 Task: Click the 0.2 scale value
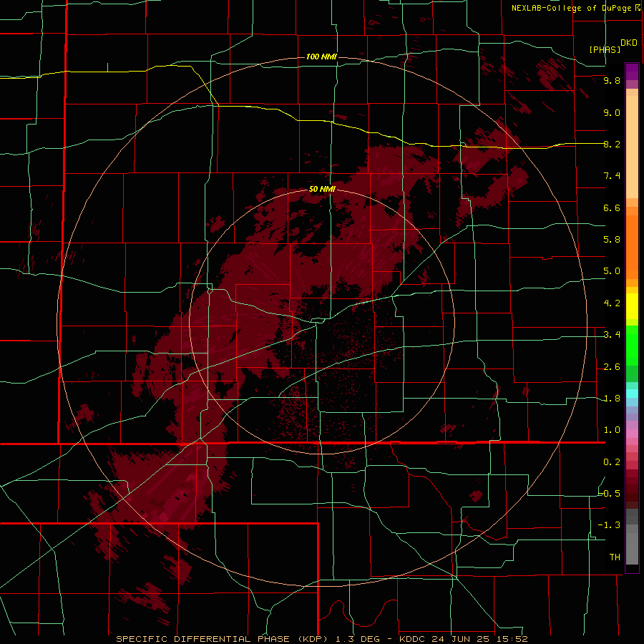[x=612, y=462]
